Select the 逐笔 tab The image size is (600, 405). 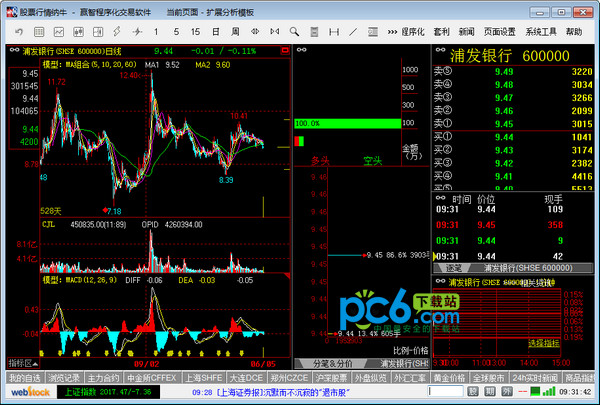(453, 268)
